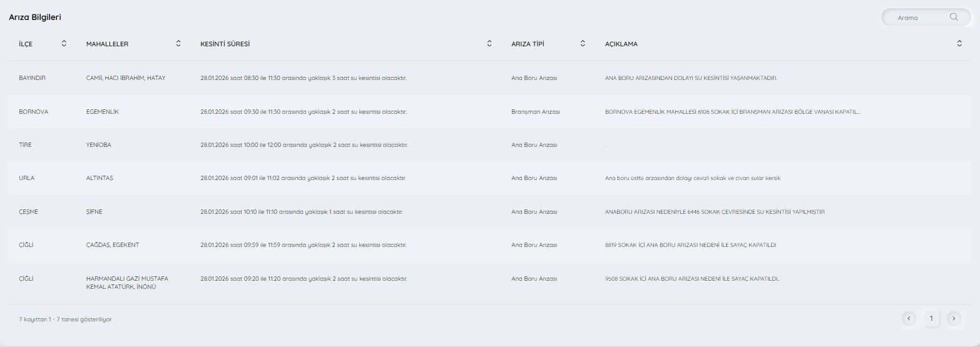
Task: Select the TİRE Yenioba row
Action: click(26, 145)
